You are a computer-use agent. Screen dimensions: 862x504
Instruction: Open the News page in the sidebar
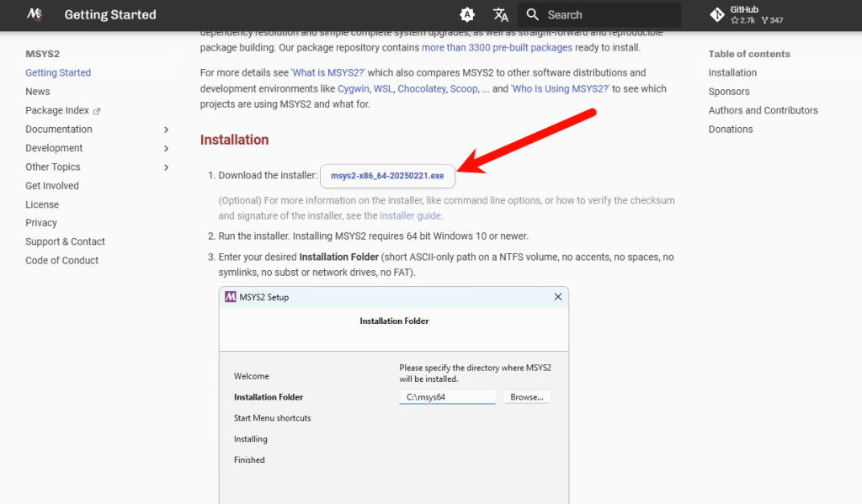click(x=37, y=91)
